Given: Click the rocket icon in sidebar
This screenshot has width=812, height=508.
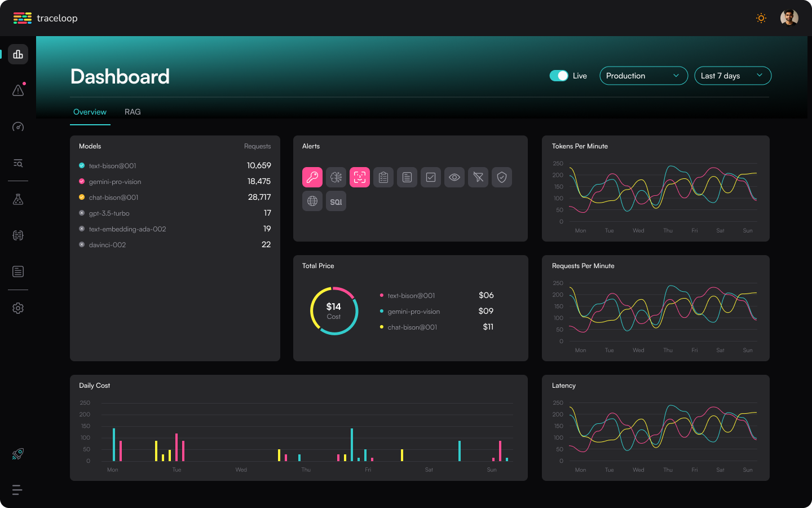Looking at the screenshot, I should pyautogui.click(x=18, y=454).
